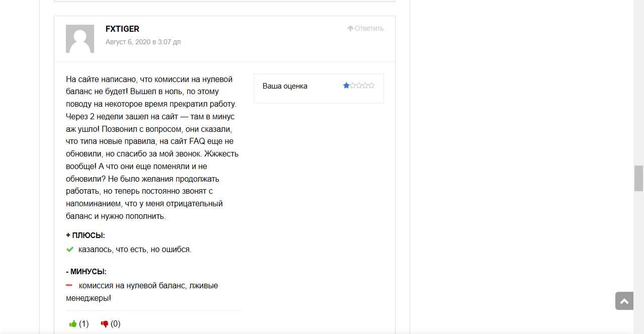Select the fourth rating star

tap(365, 86)
